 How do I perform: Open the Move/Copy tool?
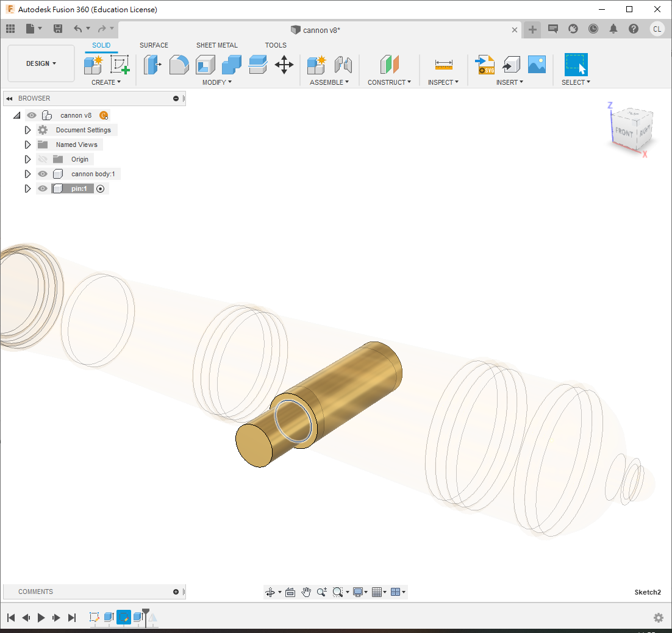(x=284, y=64)
